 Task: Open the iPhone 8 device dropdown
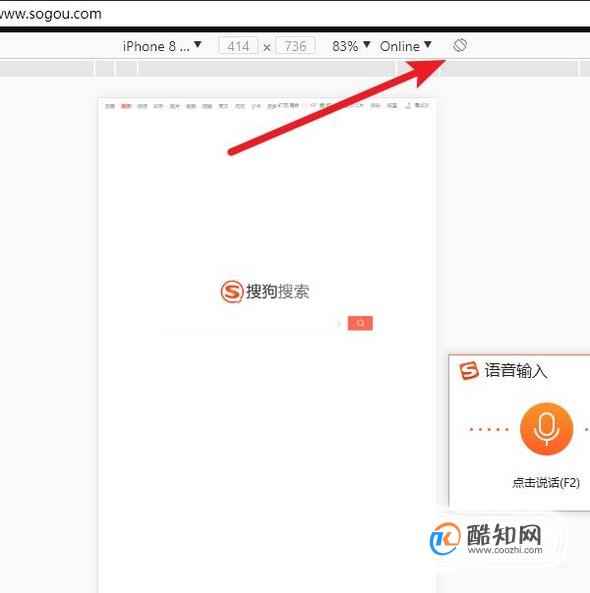(162, 46)
